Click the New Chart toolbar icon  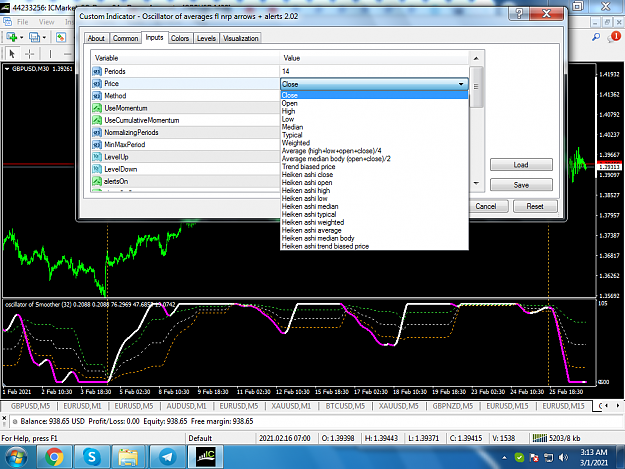click(12, 37)
